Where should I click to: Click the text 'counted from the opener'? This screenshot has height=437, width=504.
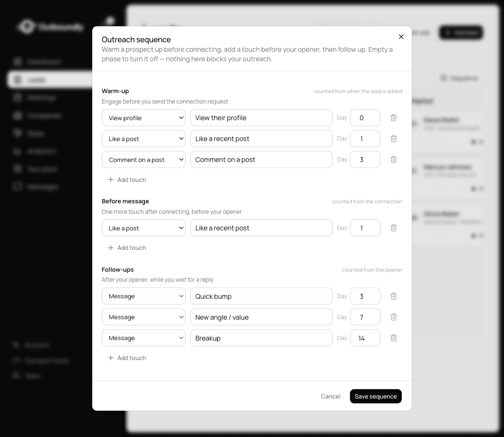click(x=372, y=270)
